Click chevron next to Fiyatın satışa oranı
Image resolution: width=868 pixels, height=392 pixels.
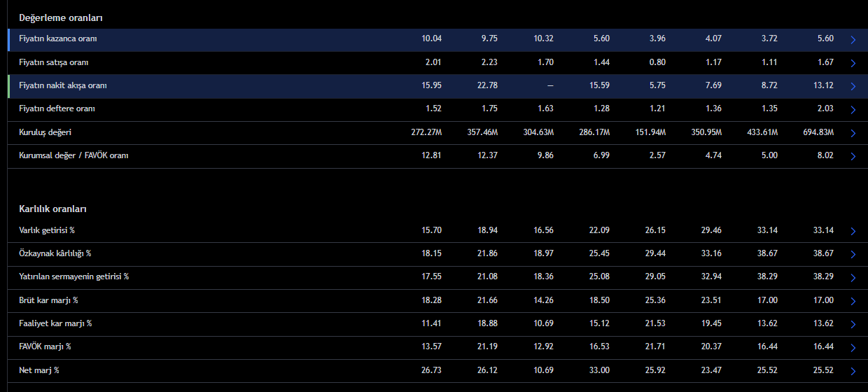tap(853, 63)
